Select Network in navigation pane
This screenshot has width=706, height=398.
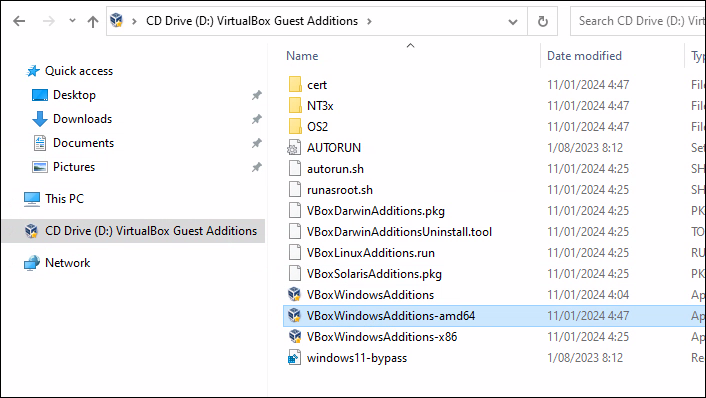click(x=68, y=263)
